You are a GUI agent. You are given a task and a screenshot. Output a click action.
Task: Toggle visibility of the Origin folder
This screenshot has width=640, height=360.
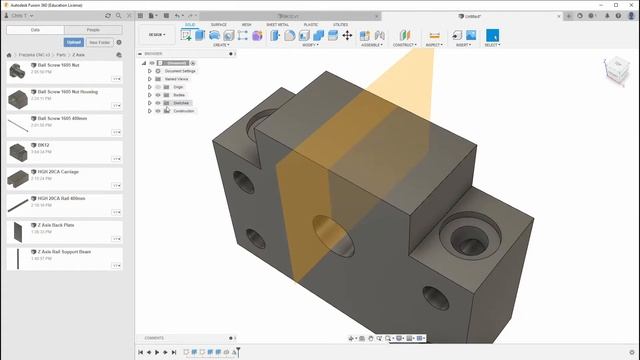[x=158, y=87]
